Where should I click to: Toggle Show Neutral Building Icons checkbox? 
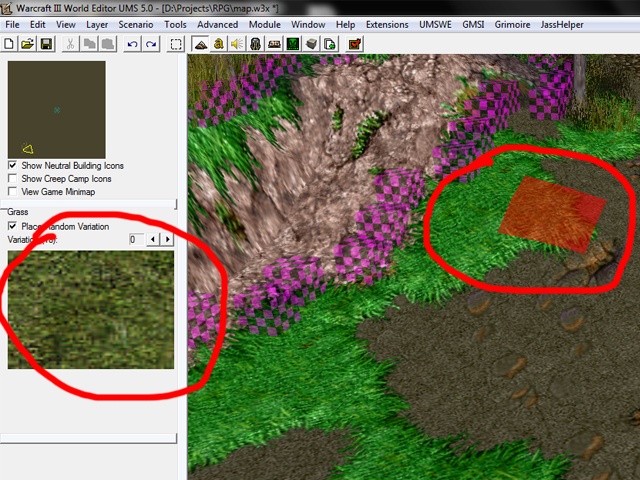(x=13, y=165)
